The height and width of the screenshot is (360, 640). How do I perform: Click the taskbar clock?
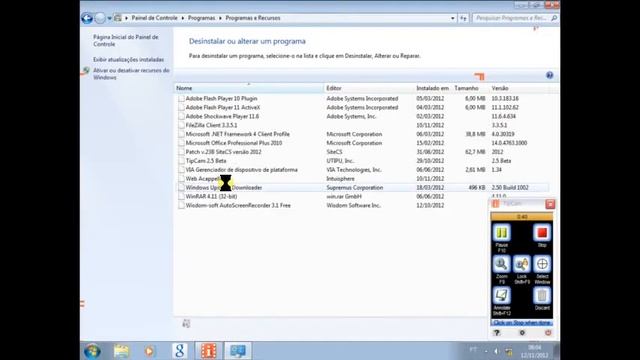[534, 351]
